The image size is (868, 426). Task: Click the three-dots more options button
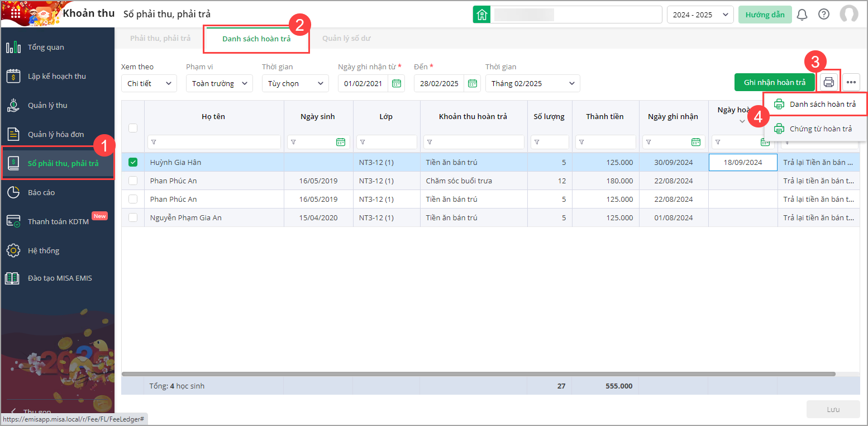click(851, 83)
